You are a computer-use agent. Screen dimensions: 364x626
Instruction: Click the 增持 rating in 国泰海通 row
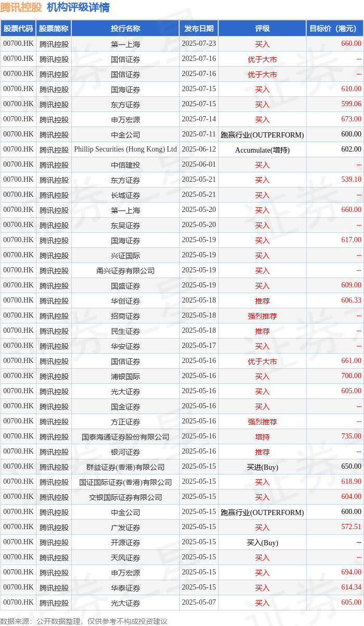(x=262, y=436)
